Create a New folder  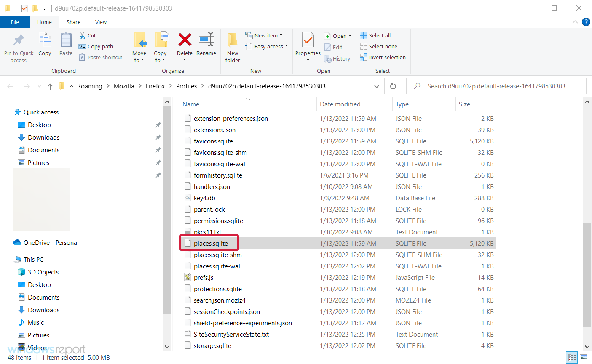click(233, 48)
